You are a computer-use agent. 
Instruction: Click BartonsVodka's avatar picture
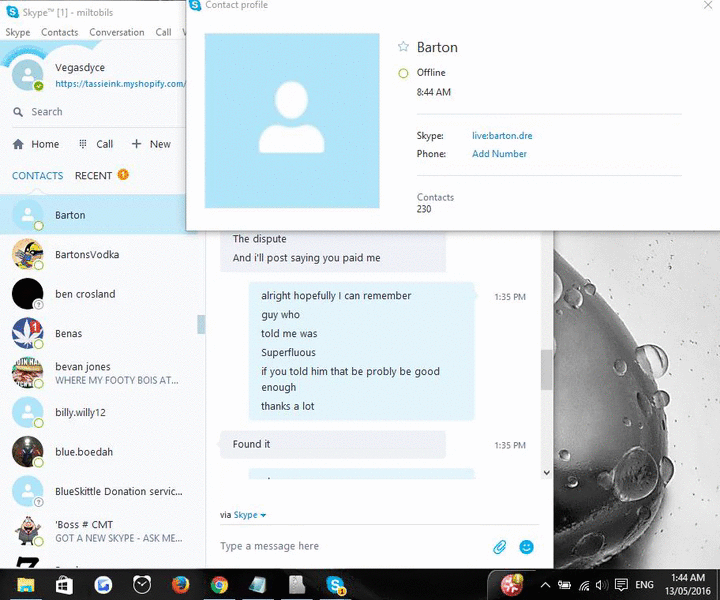coord(28,254)
